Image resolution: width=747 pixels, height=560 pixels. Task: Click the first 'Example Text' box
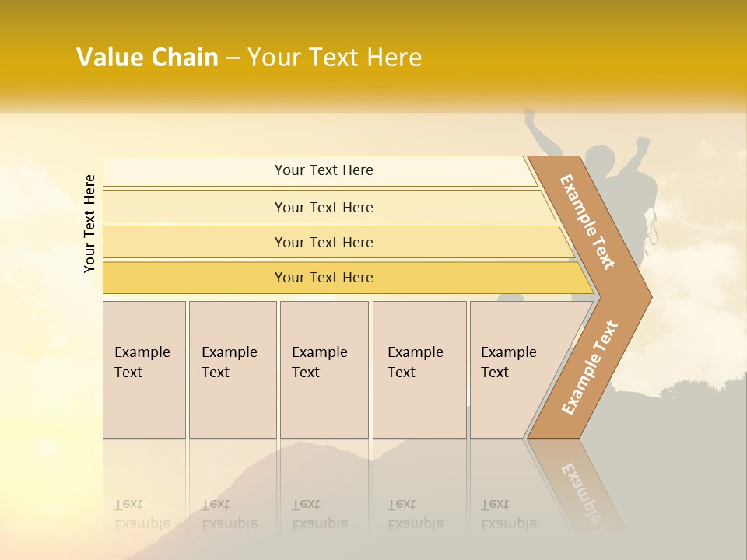pos(145,369)
